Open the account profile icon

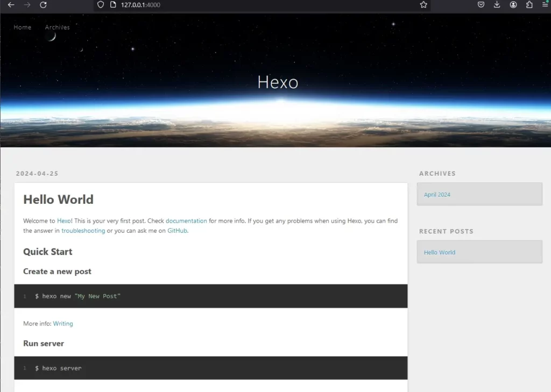pos(513,5)
